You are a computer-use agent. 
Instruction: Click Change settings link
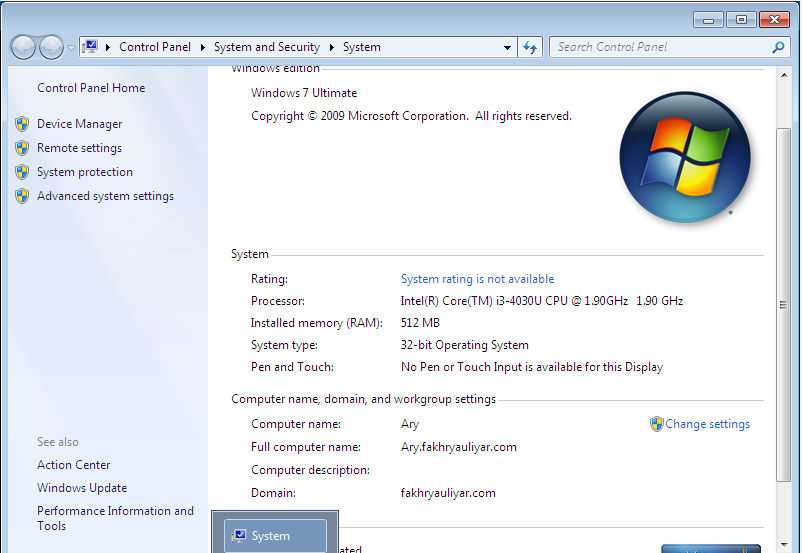[707, 424]
